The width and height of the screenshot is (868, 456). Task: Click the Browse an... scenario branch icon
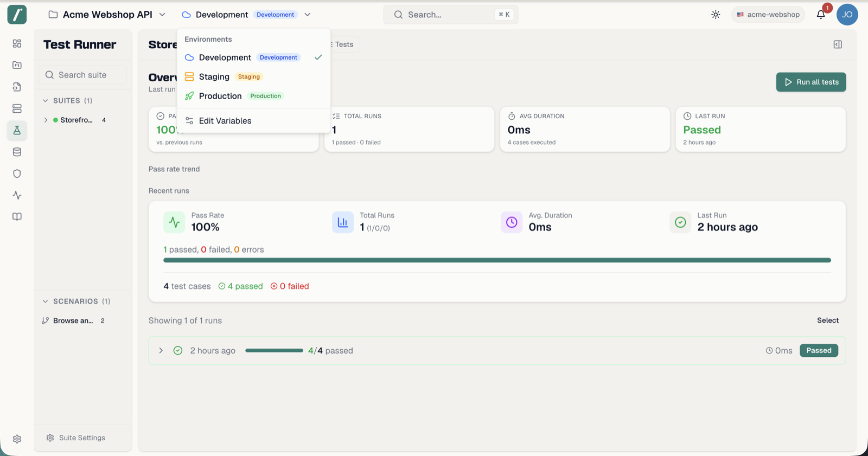[x=46, y=320]
